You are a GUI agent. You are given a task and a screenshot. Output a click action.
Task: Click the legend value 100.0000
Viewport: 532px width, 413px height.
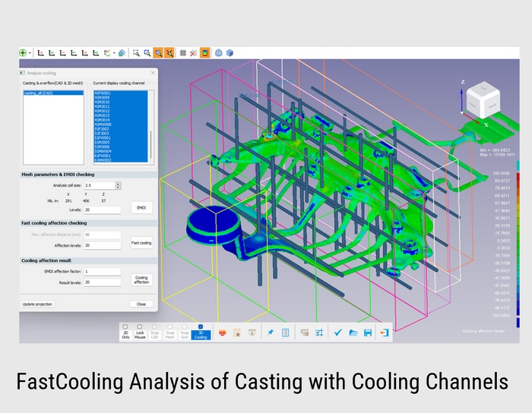501,173
